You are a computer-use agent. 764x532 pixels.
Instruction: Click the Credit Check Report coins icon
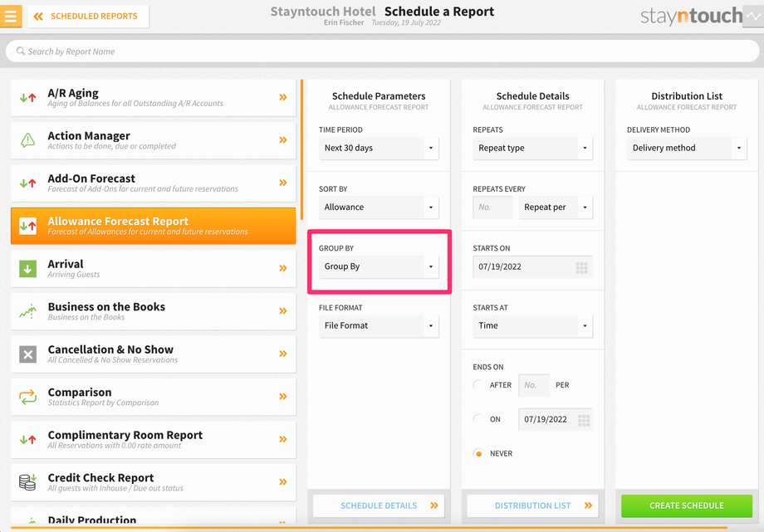pos(27,482)
